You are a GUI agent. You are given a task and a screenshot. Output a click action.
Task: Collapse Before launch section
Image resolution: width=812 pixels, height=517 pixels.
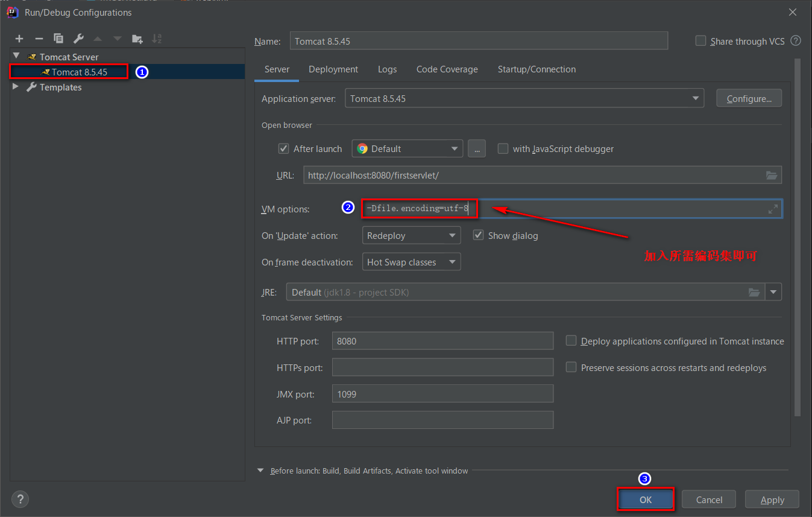[x=260, y=471]
